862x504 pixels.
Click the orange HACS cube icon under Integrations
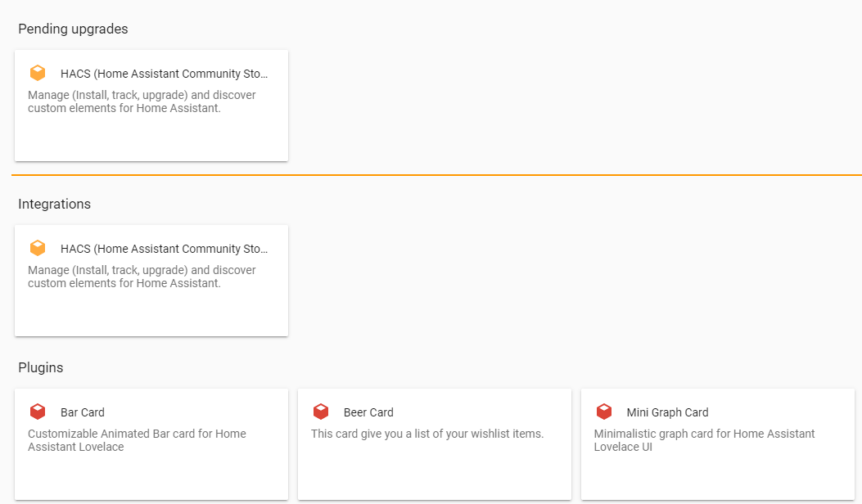pyautogui.click(x=38, y=249)
